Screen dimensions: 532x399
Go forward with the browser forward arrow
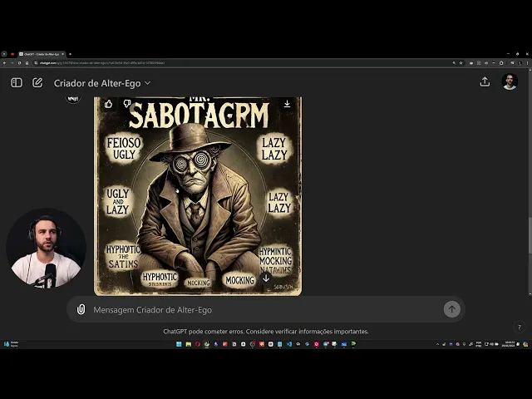point(12,63)
